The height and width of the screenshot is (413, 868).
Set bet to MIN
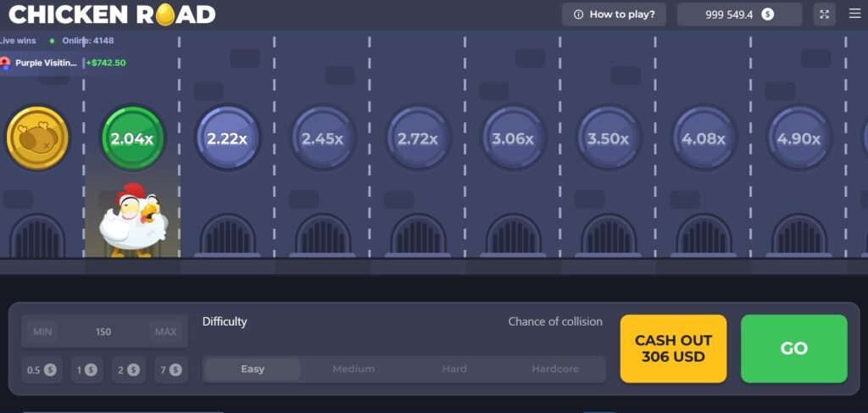42,332
